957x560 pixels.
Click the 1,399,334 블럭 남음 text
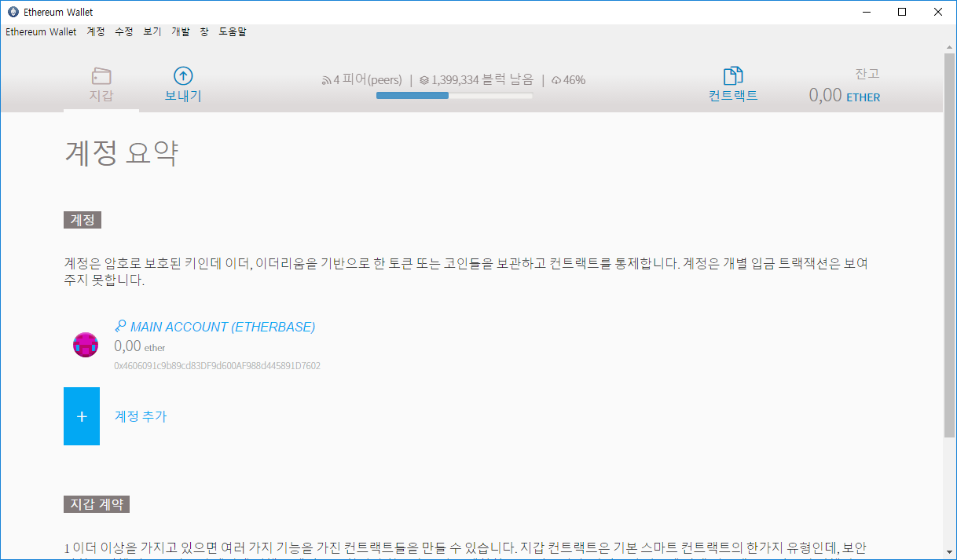tap(482, 80)
